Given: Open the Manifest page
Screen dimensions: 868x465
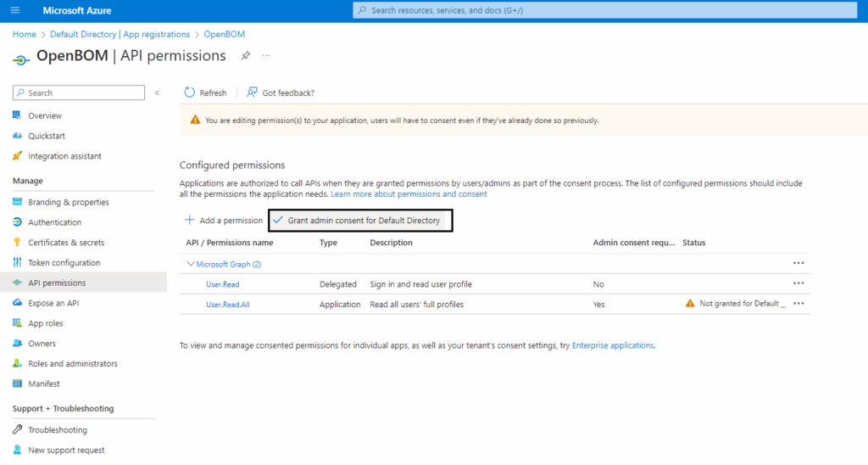Looking at the screenshot, I should tap(44, 384).
